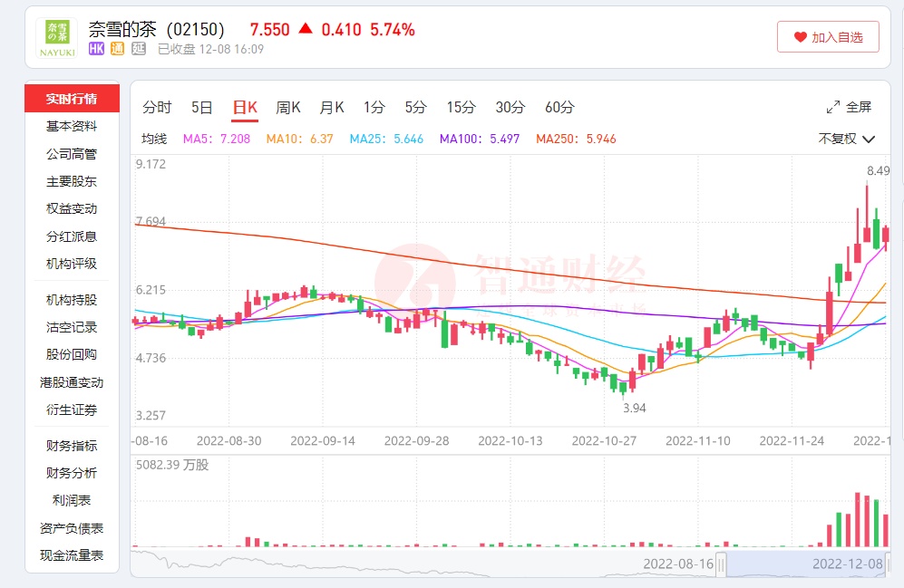Open 基本资料 basic info page
Image resolution: width=904 pixels, height=588 pixels.
coord(72,126)
